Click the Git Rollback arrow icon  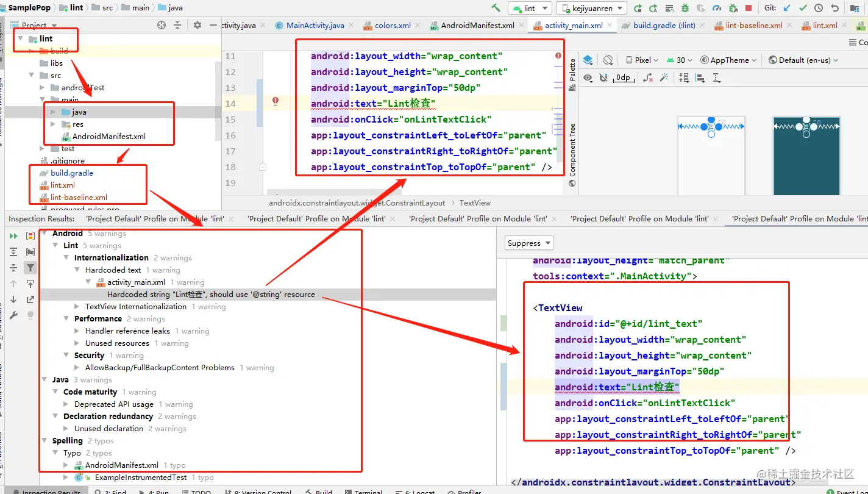834,8
